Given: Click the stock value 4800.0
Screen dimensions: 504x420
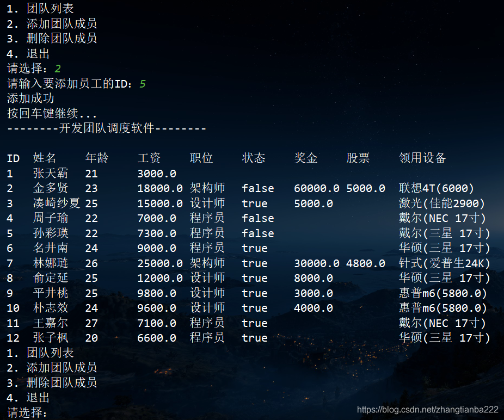Looking at the screenshot, I should (366, 263).
